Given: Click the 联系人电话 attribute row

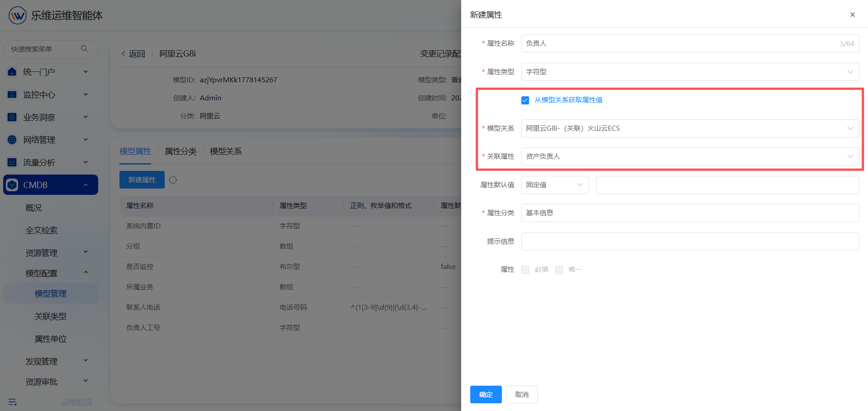Looking at the screenshot, I should click(290, 307).
